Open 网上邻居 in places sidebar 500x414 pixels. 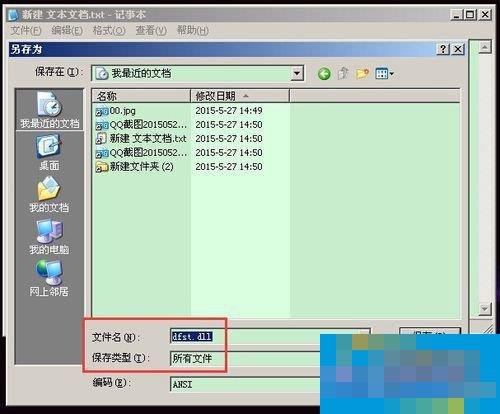pyautogui.click(x=49, y=278)
